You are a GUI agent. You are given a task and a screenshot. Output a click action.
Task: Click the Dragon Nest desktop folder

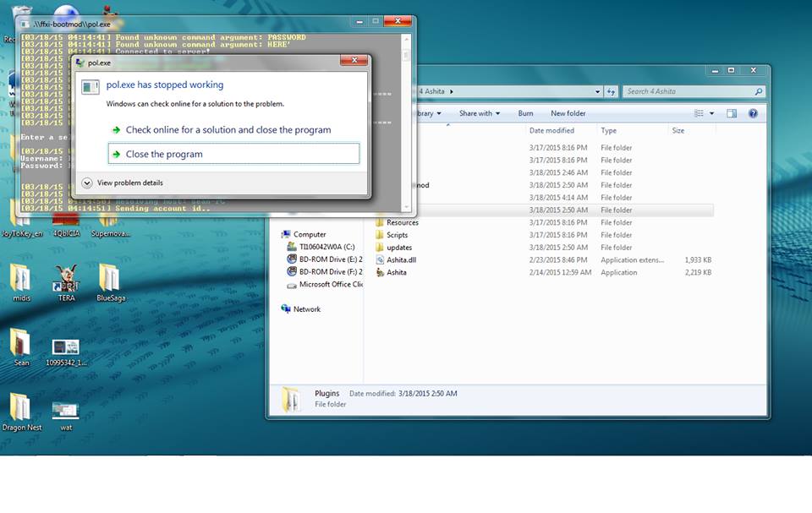[20, 409]
